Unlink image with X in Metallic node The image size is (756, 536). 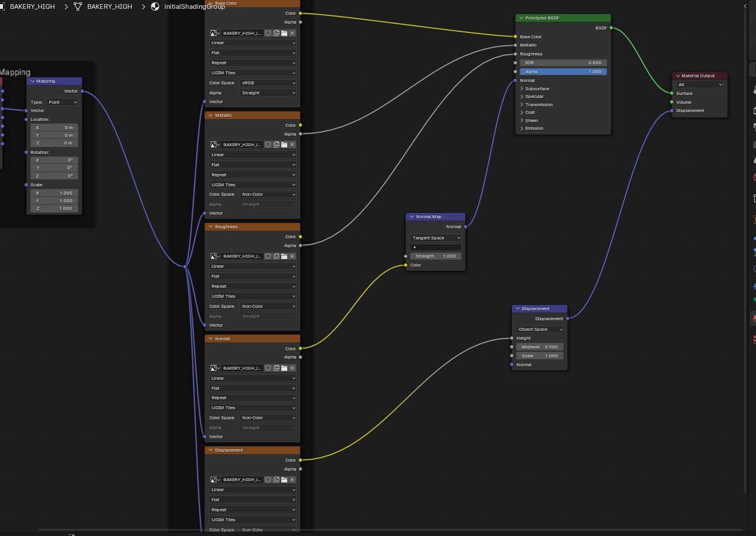pos(292,144)
